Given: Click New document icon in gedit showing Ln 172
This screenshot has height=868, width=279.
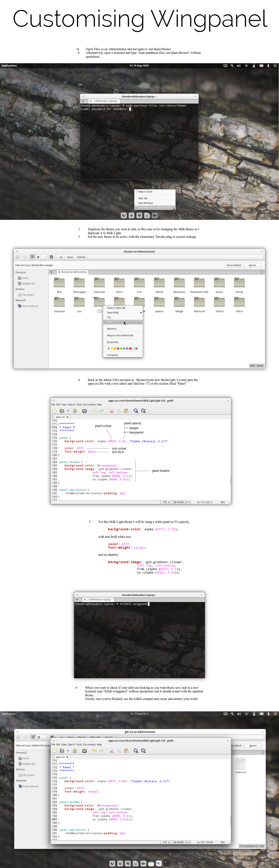Looking at the screenshot, I should 54,411.
